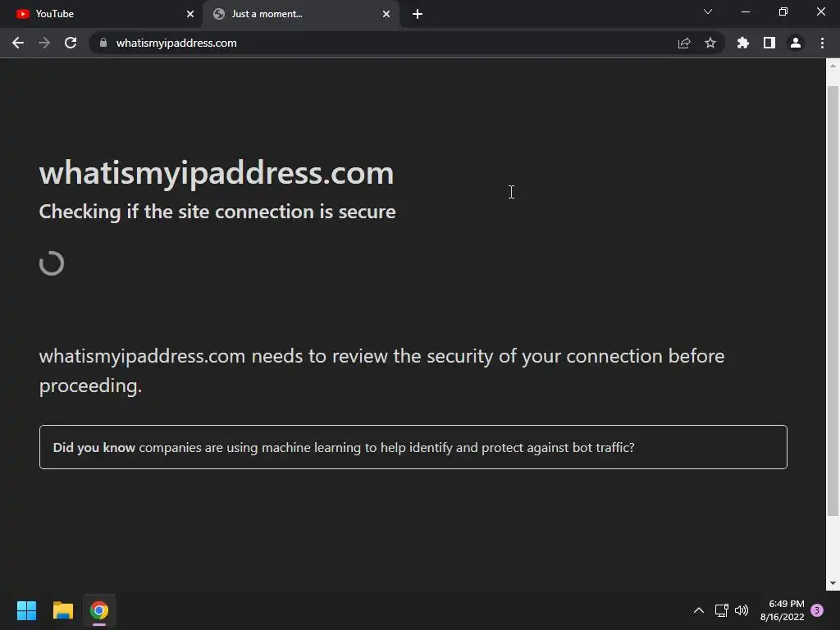The width and height of the screenshot is (840, 630).
Task: Click 'Checking if the site connection is secure'
Action: 217,212
